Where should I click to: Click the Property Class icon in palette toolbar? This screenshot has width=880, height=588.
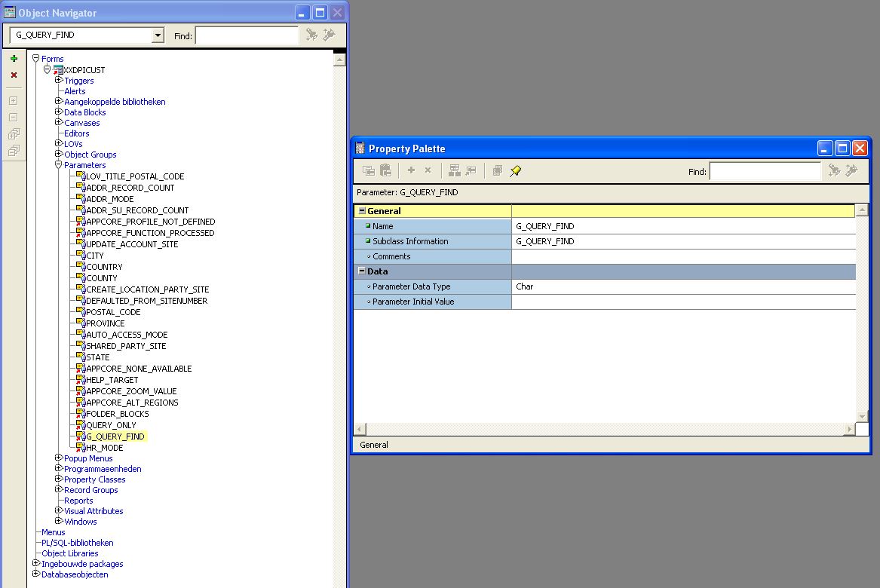point(454,171)
